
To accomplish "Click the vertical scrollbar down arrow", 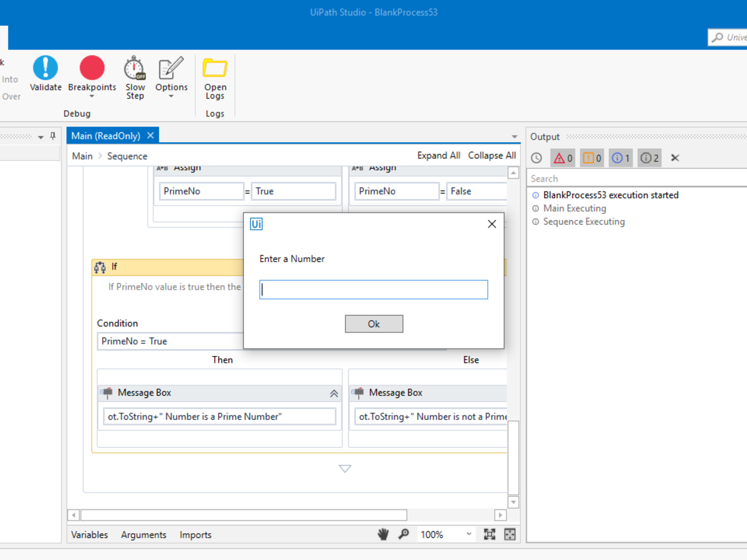I will pos(514,502).
